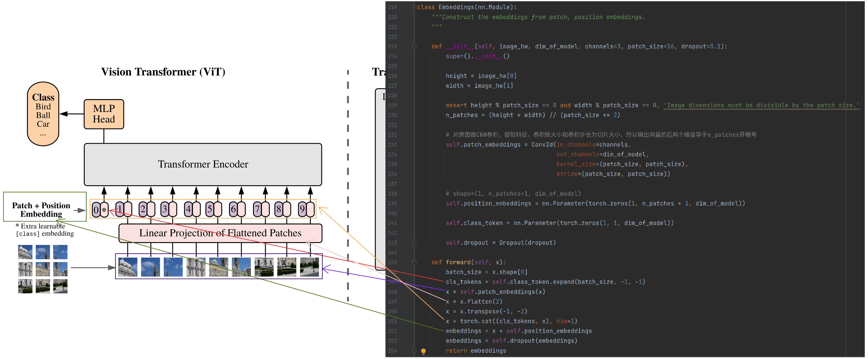Click line number 239 in gutter
Viewport: 868px width, 359px height.
tap(392, 203)
